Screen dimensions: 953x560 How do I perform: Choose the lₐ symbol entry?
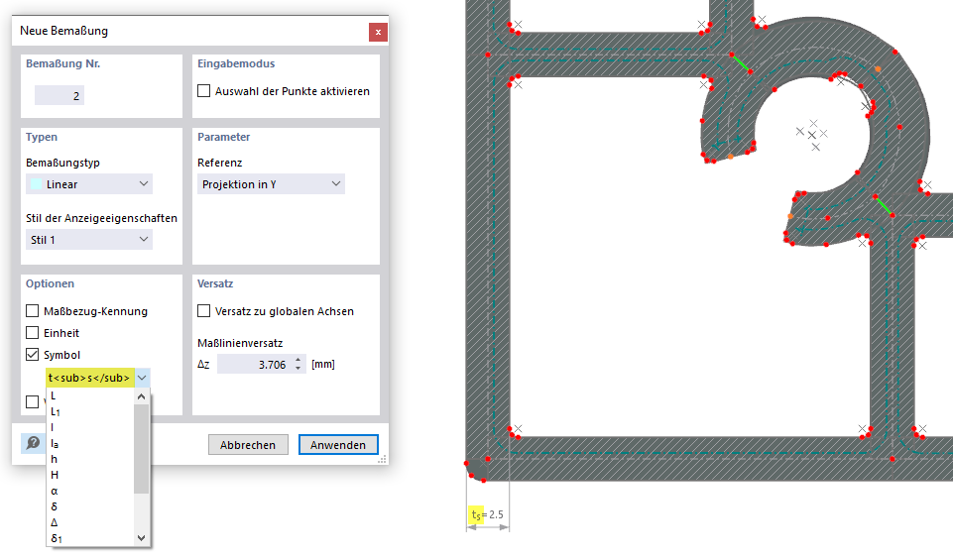coord(90,443)
